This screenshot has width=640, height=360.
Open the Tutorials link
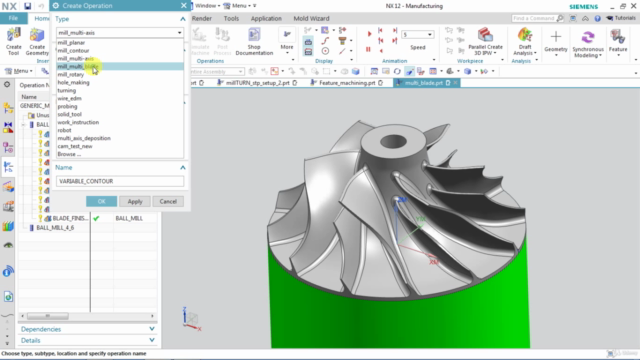pyautogui.click(x=621, y=18)
